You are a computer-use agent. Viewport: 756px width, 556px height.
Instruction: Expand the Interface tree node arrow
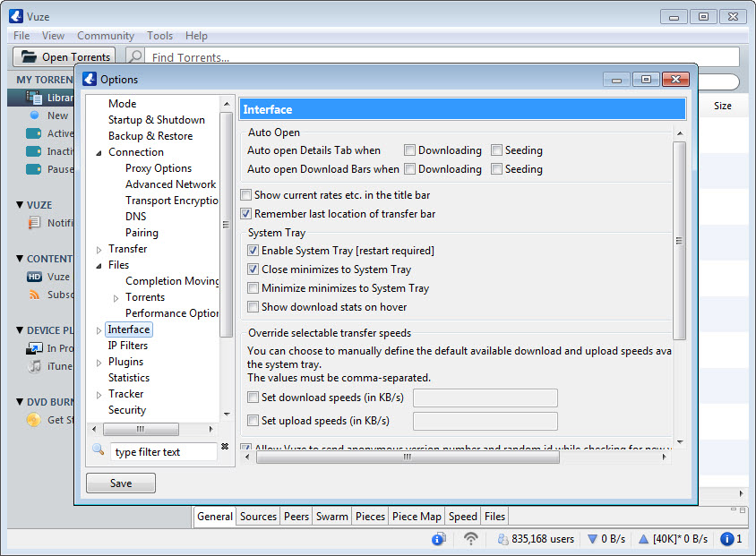pos(99,330)
